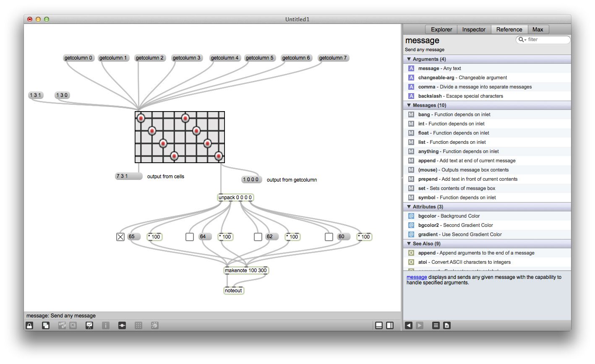The width and height of the screenshot is (595, 364).
Task: Click the grid display icon in the toolbar
Action: (138, 325)
